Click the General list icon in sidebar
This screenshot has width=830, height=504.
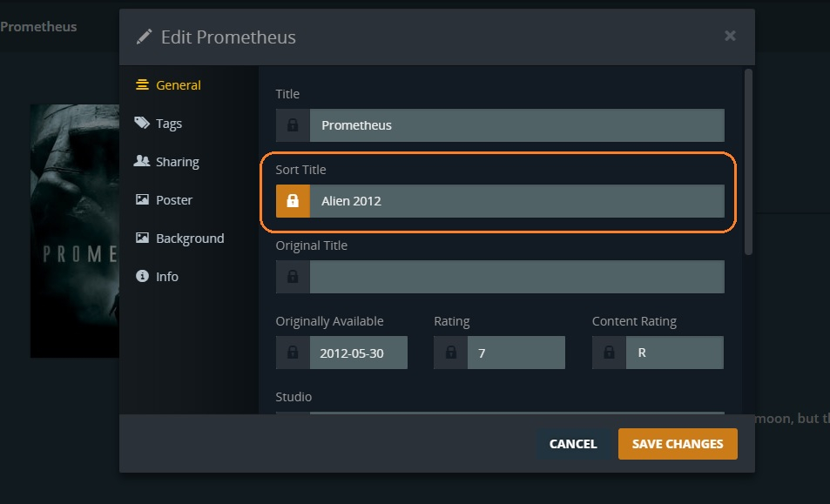141,85
